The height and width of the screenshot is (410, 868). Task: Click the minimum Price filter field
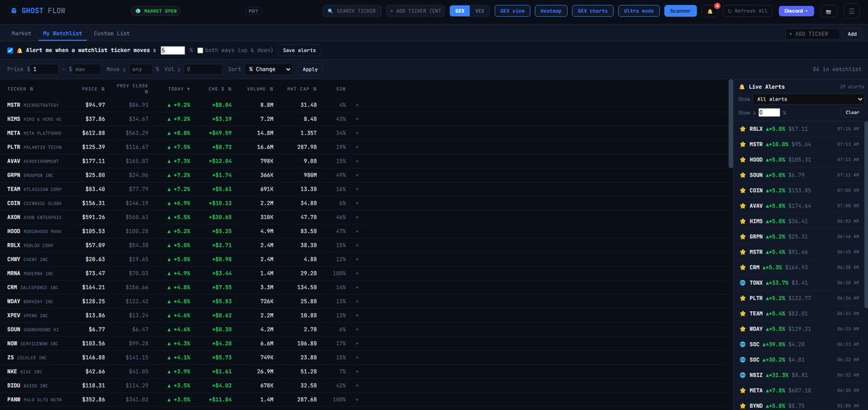[x=45, y=69]
